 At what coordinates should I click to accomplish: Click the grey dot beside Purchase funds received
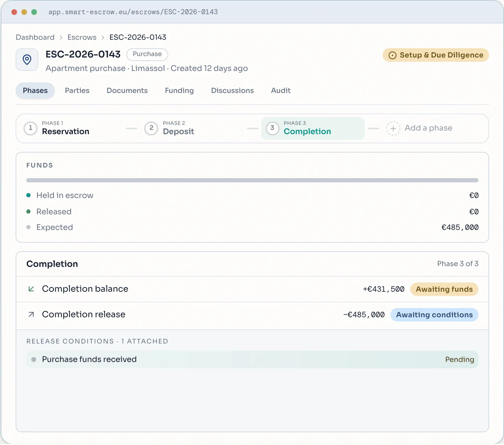[x=34, y=359]
